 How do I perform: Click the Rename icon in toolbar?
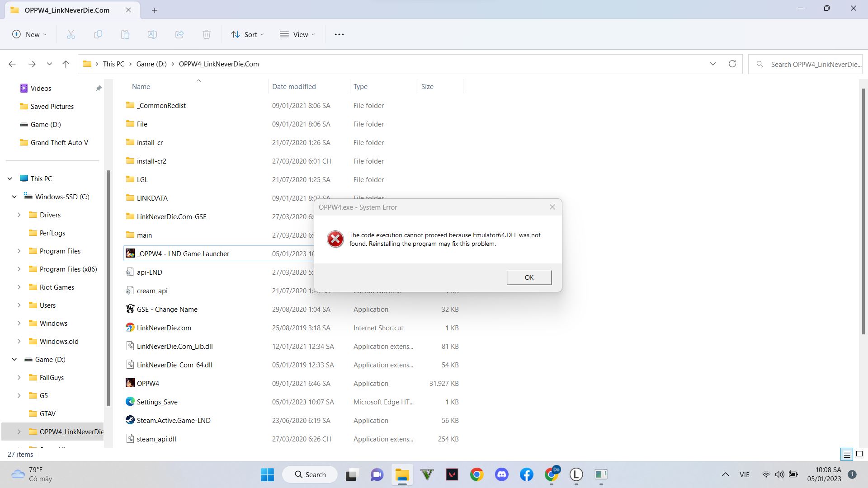[x=152, y=34]
